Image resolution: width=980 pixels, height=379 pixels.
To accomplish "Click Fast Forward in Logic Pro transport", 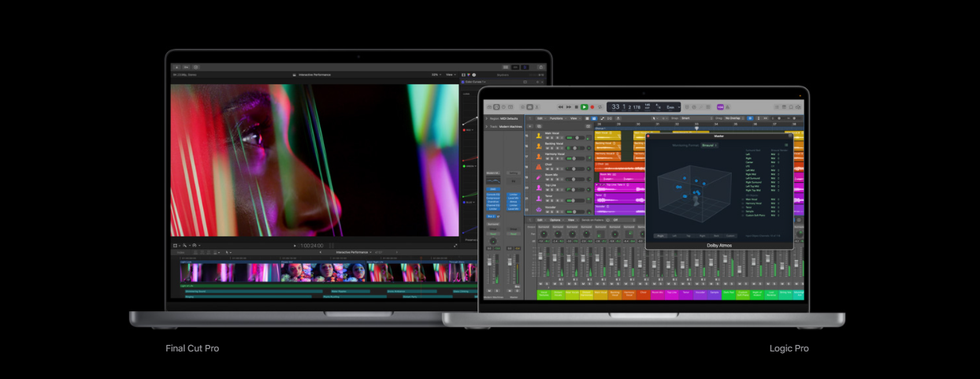I will tap(569, 107).
